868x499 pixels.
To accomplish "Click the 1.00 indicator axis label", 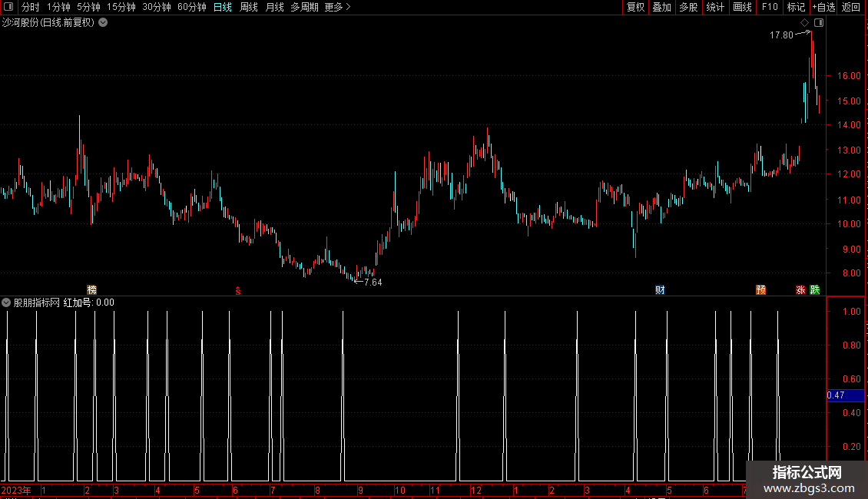I will 851,312.
